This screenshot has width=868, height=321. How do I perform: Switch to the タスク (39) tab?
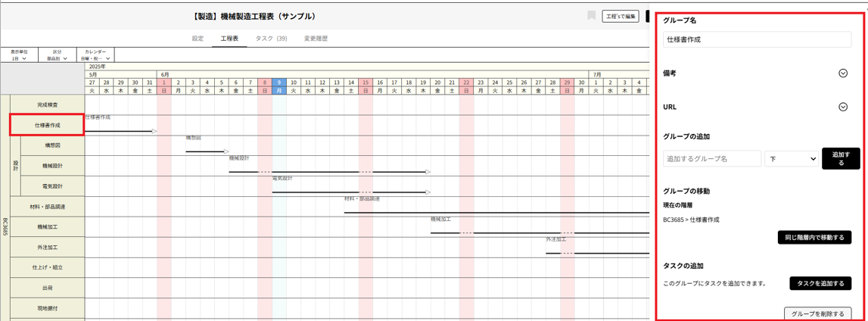pyautogui.click(x=271, y=39)
